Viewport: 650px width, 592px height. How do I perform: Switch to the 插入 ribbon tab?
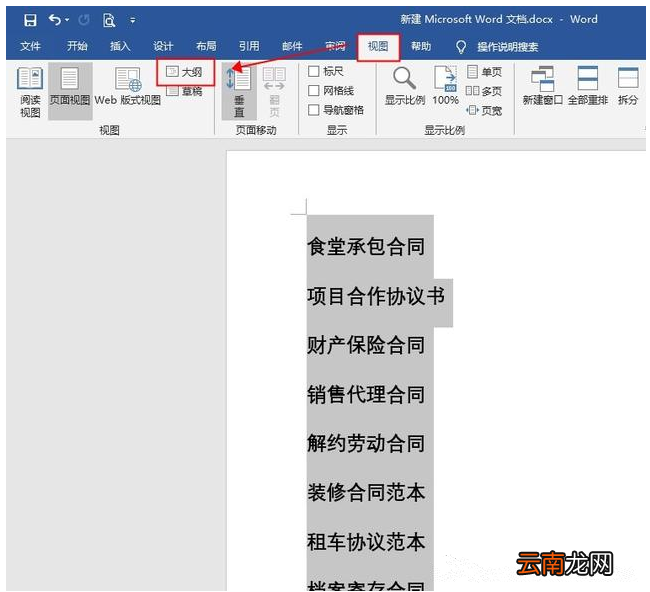[x=120, y=46]
